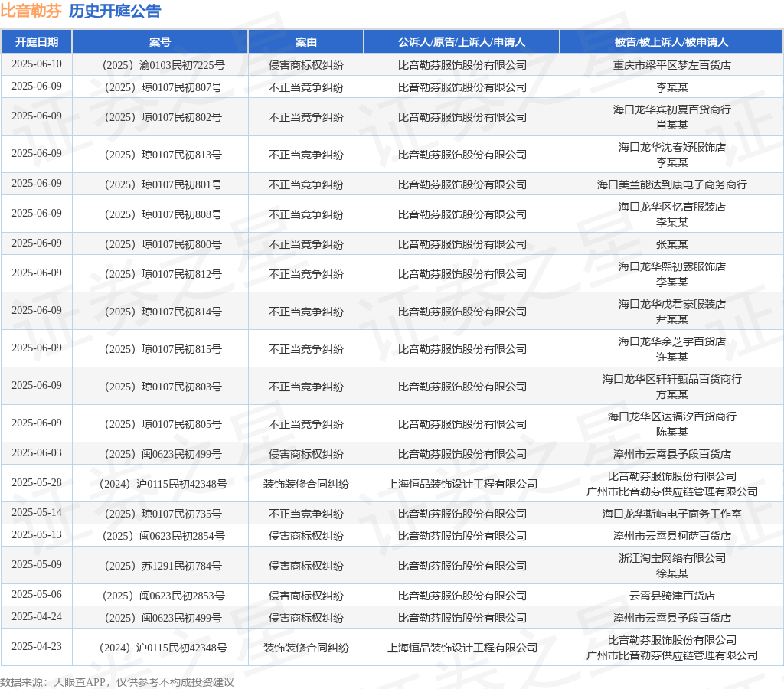The image size is (784, 689).
Task: Click case number (2025)琼0107民初815号
Action: pyautogui.click(x=164, y=349)
